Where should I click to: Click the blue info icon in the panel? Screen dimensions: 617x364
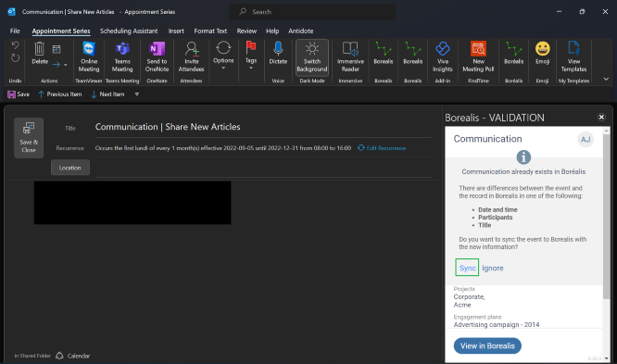click(x=523, y=157)
